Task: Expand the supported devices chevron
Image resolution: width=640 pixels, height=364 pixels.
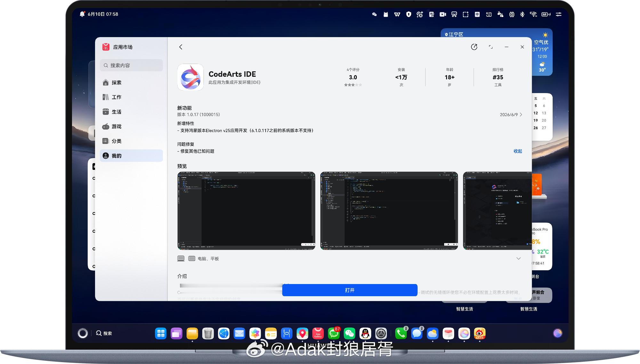Action: 518,258
